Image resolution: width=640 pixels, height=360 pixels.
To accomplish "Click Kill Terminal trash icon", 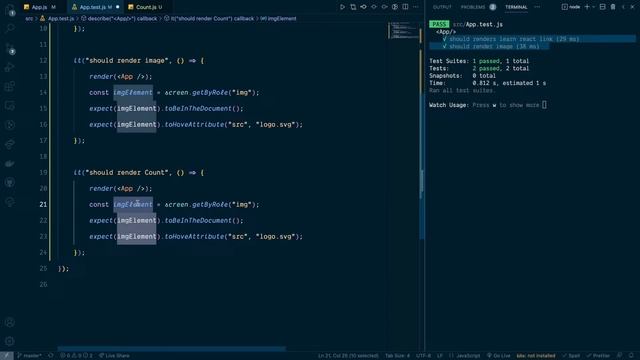I will click(x=613, y=7).
